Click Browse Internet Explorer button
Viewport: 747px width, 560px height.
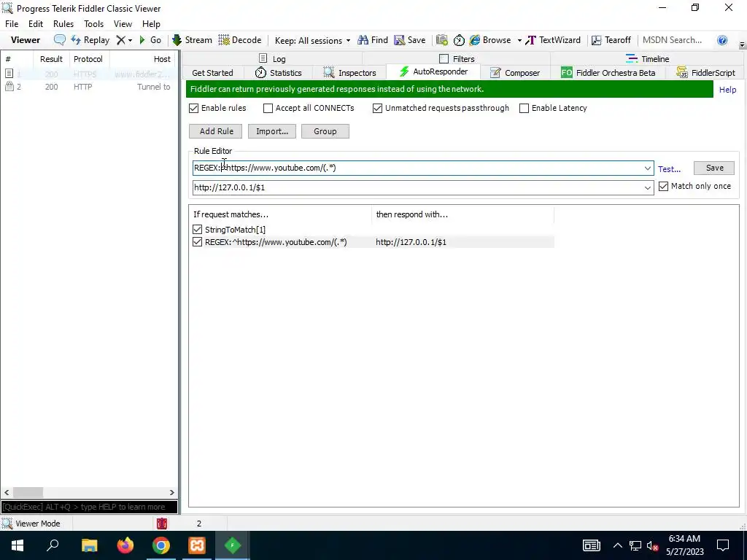[x=490, y=40]
